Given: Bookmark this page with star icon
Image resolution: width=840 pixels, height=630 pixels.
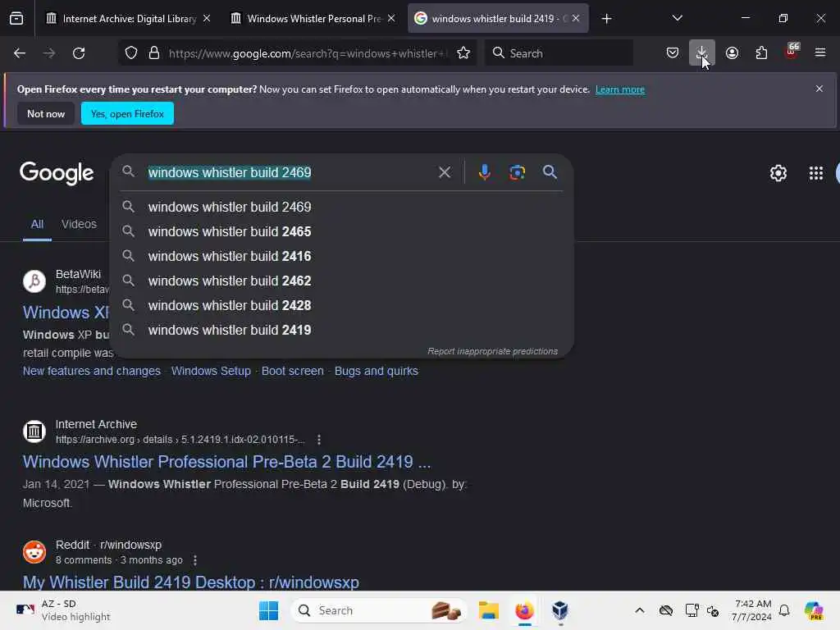Looking at the screenshot, I should [463, 53].
